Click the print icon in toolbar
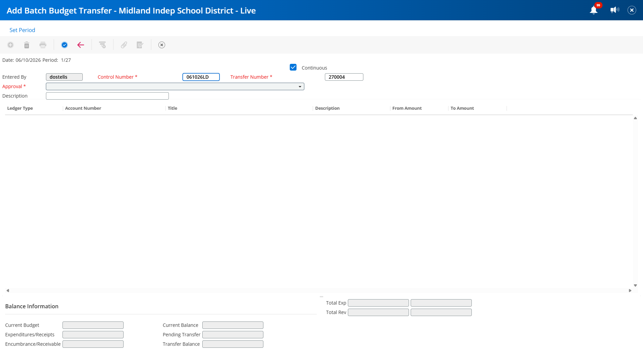The image size is (643, 364). (x=43, y=45)
